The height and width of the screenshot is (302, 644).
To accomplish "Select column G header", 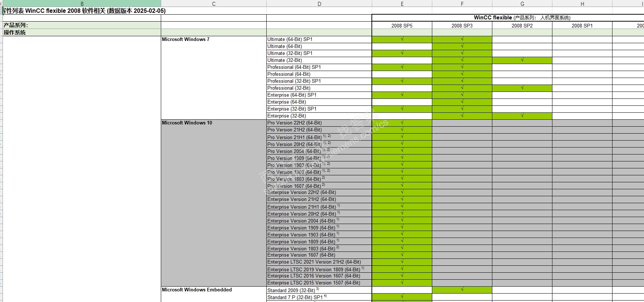I will pyautogui.click(x=522, y=4).
